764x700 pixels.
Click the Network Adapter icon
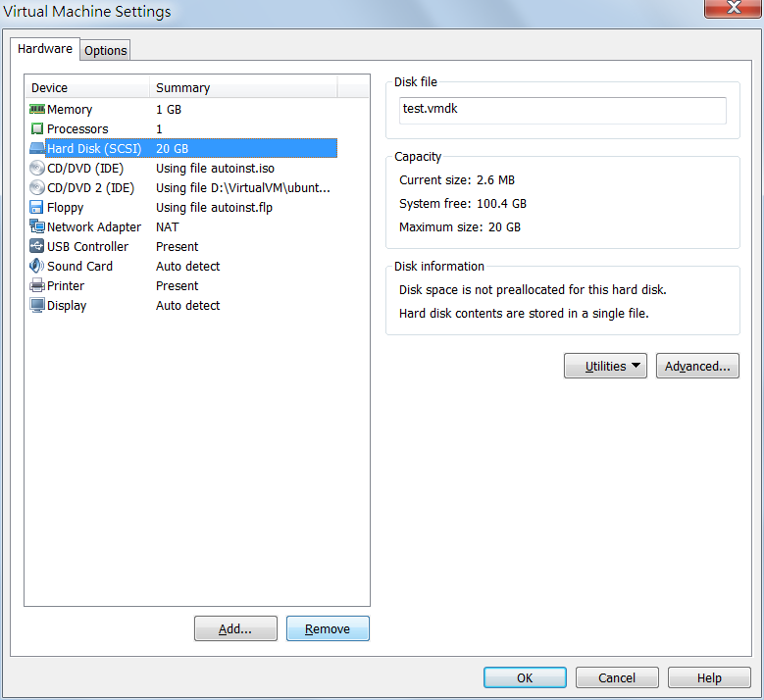(x=37, y=226)
